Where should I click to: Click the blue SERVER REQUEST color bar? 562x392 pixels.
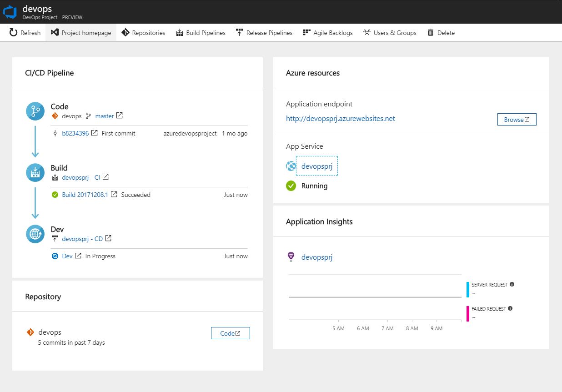point(468,290)
